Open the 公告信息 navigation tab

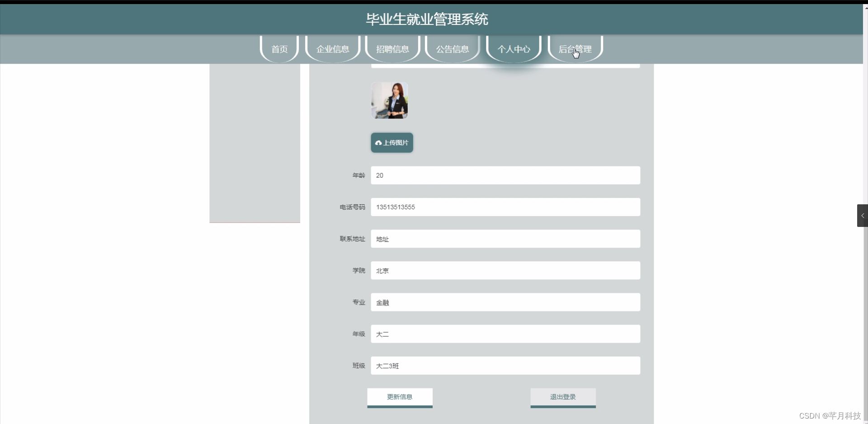pos(452,49)
